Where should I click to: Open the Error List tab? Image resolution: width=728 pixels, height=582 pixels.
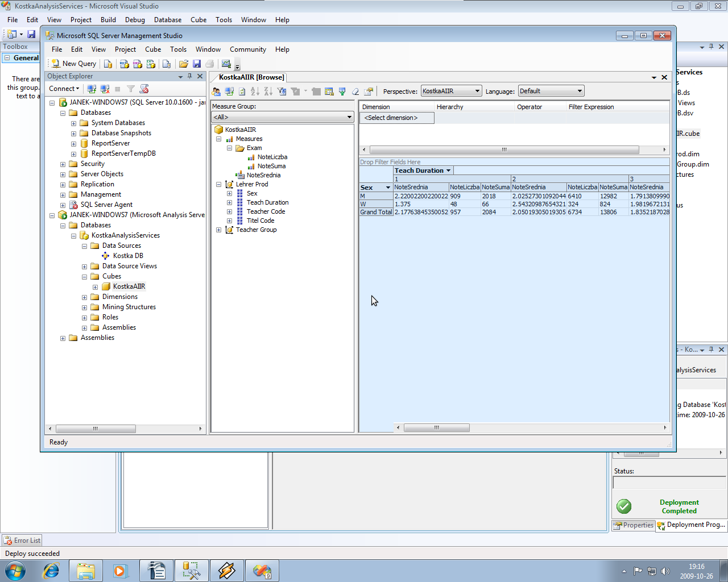click(x=22, y=541)
